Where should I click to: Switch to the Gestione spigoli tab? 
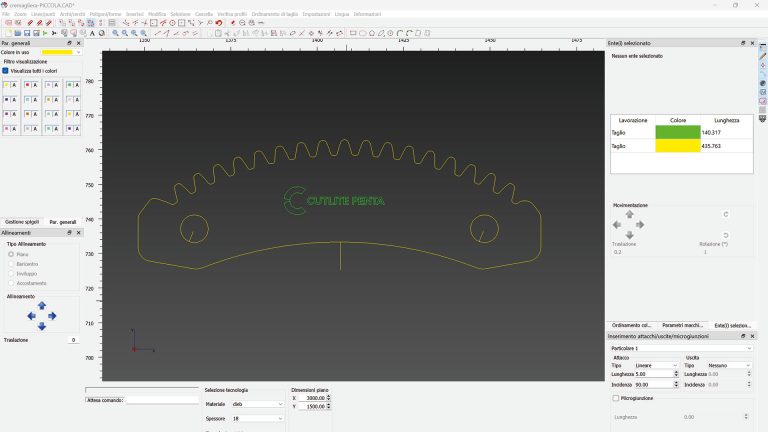click(22, 222)
